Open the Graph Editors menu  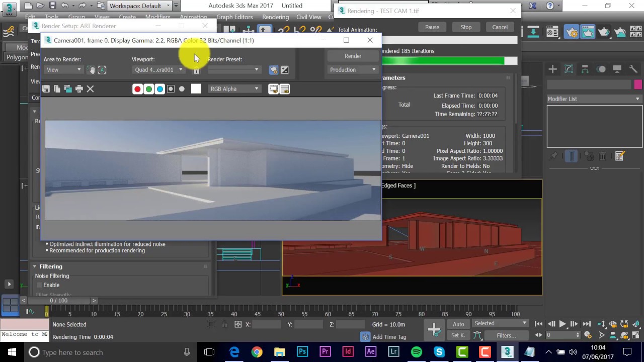234,17
